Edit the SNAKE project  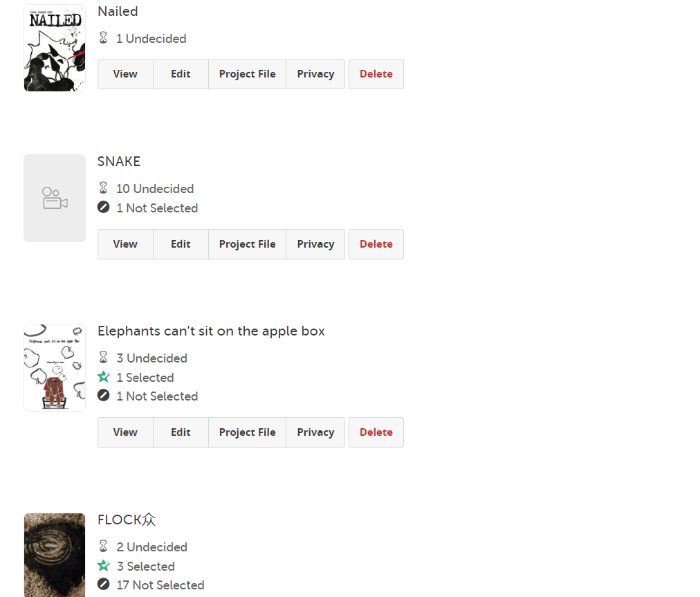click(x=181, y=244)
